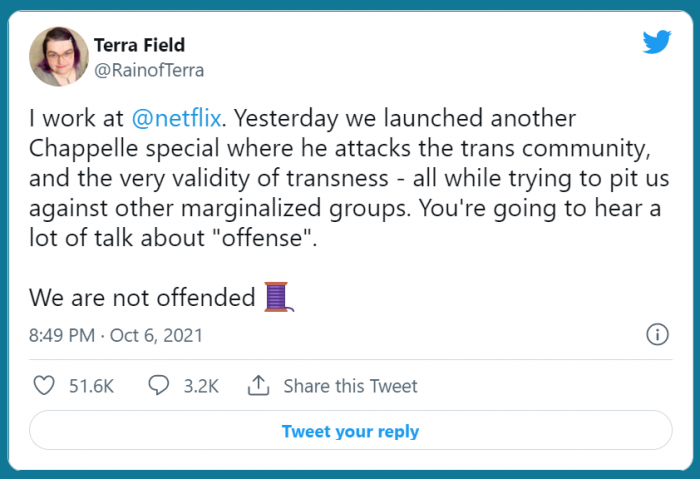
Task: Click the "Terra Field" display name
Action: click(x=139, y=45)
